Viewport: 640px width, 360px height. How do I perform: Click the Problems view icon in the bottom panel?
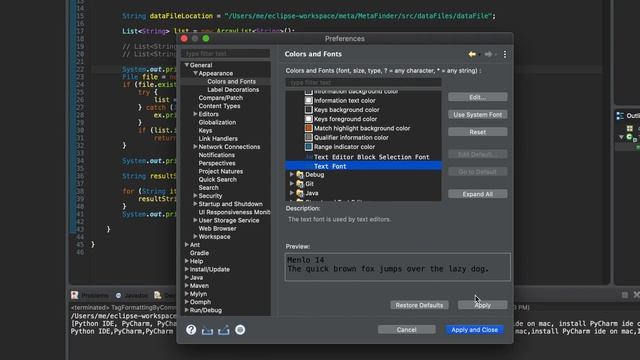coord(74,295)
